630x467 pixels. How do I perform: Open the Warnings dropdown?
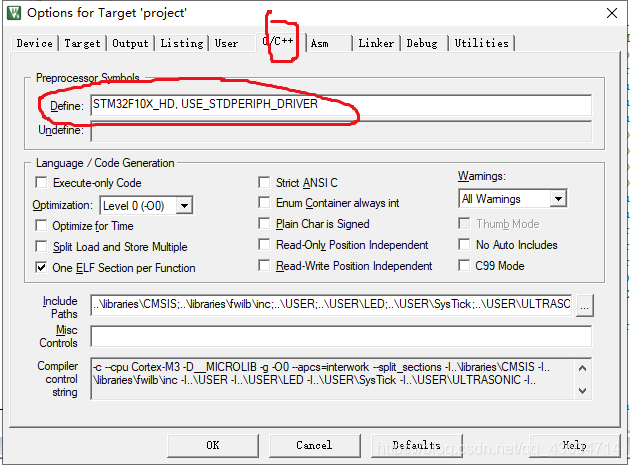(513, 199)
